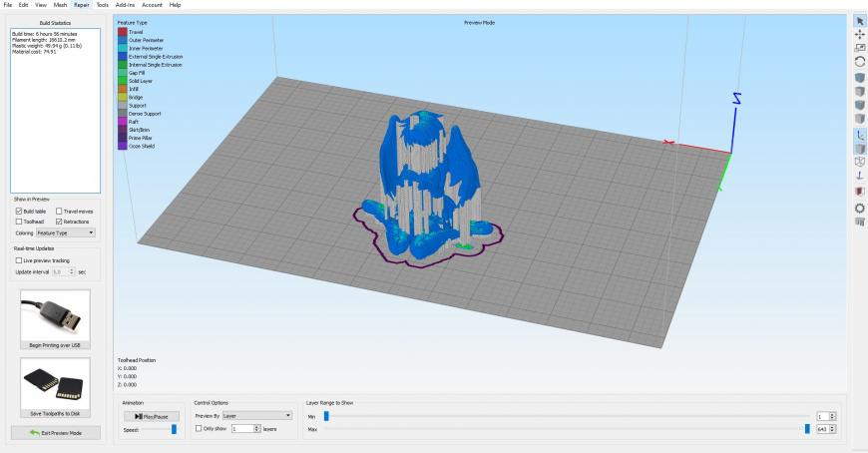Click the Only show layers count field
The image size is (868, 453).
pos(242,429)
